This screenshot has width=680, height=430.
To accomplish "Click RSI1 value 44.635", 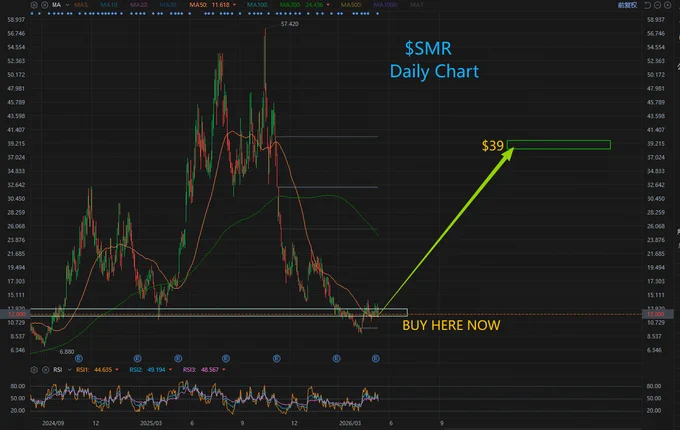I will (103, 370).
